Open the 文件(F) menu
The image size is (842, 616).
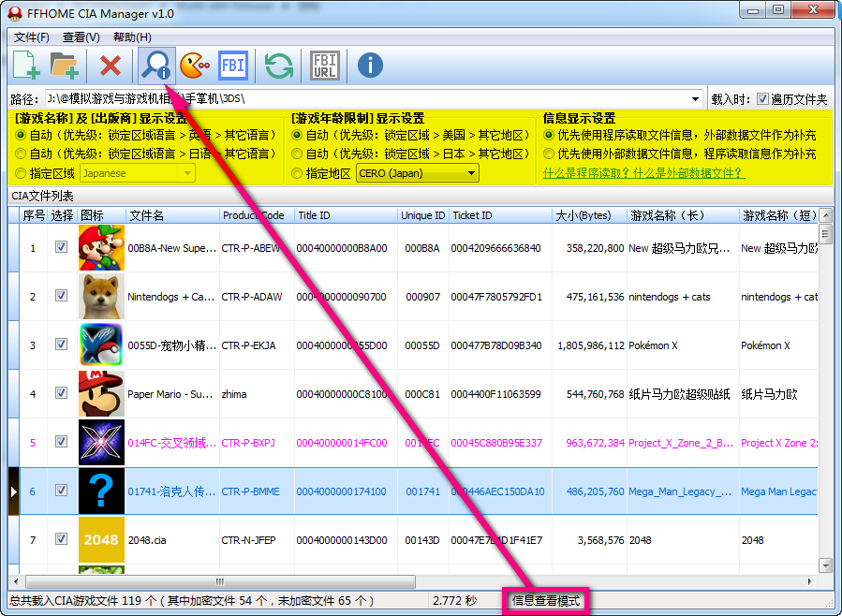31,37
